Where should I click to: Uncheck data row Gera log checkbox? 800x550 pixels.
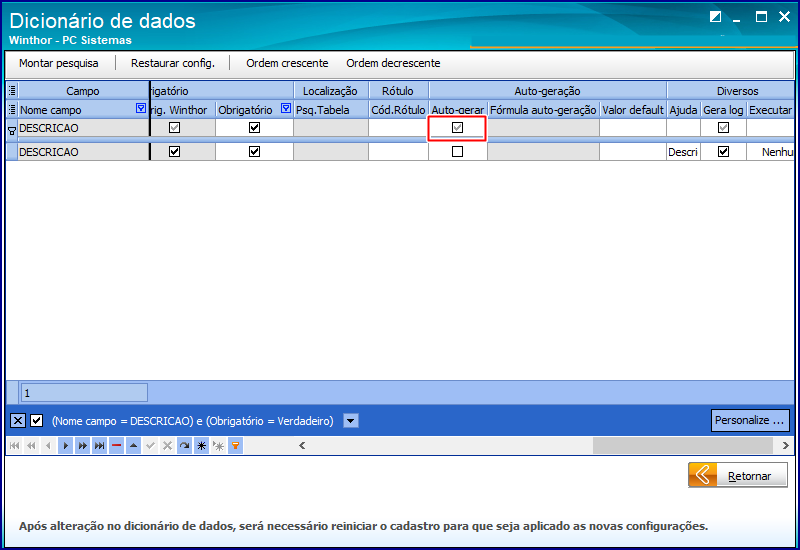723,152
